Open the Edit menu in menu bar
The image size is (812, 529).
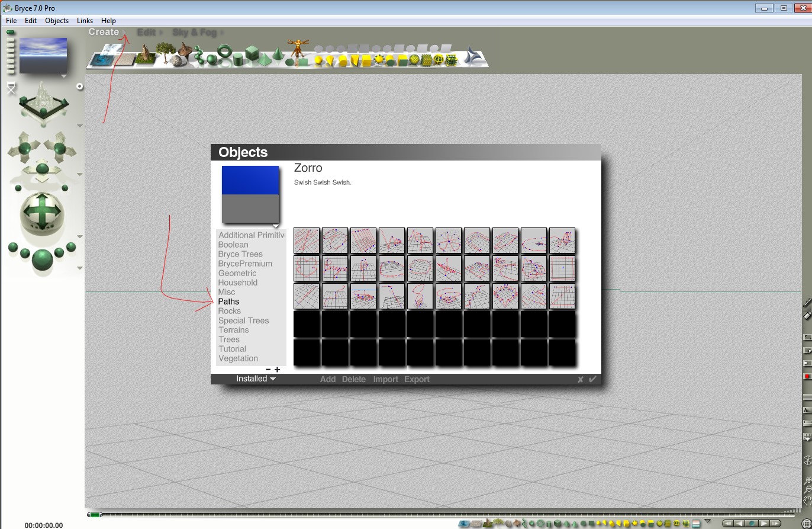[x=31, y=20]
